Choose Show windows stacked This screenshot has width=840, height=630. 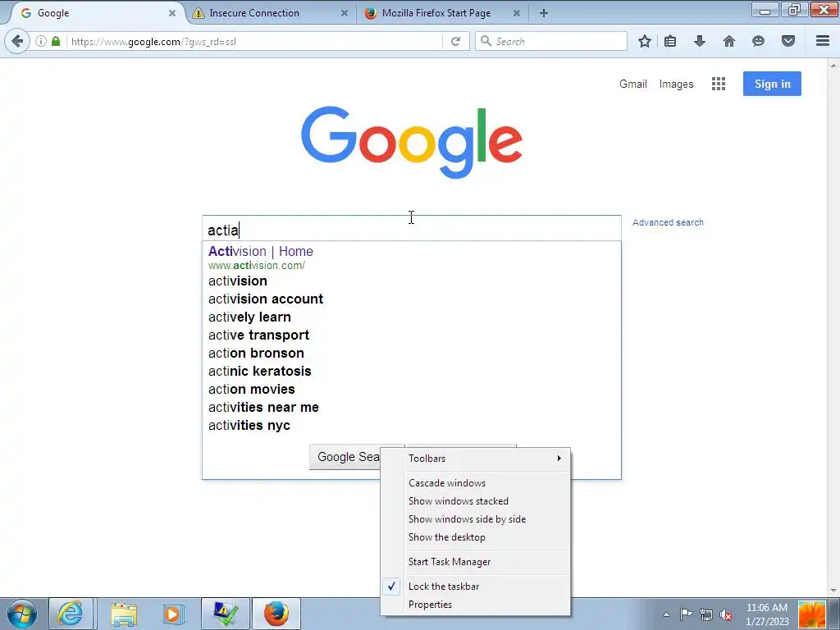(x=476, y=501)
